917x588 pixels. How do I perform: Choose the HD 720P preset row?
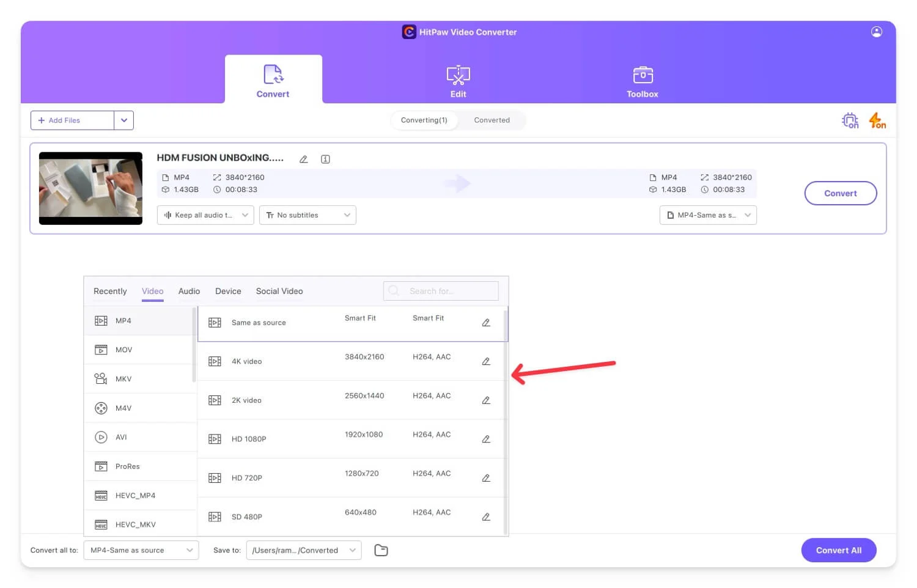coord(350,478)
